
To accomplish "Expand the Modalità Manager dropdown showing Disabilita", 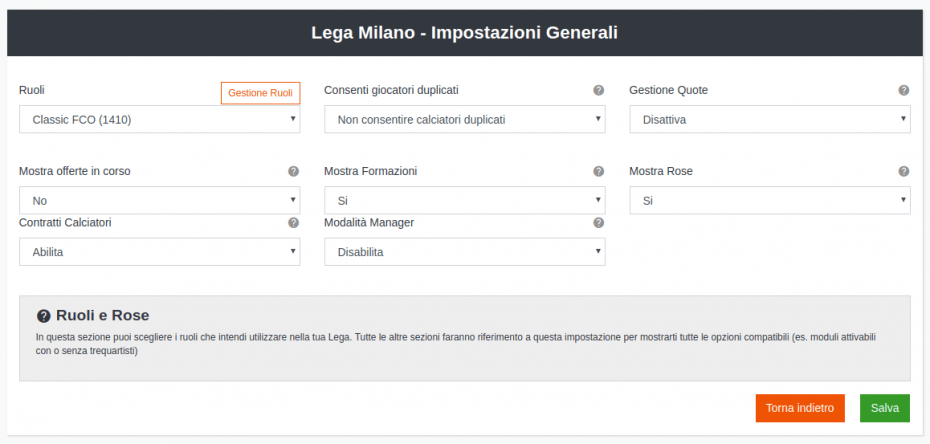I will [464, 252].
